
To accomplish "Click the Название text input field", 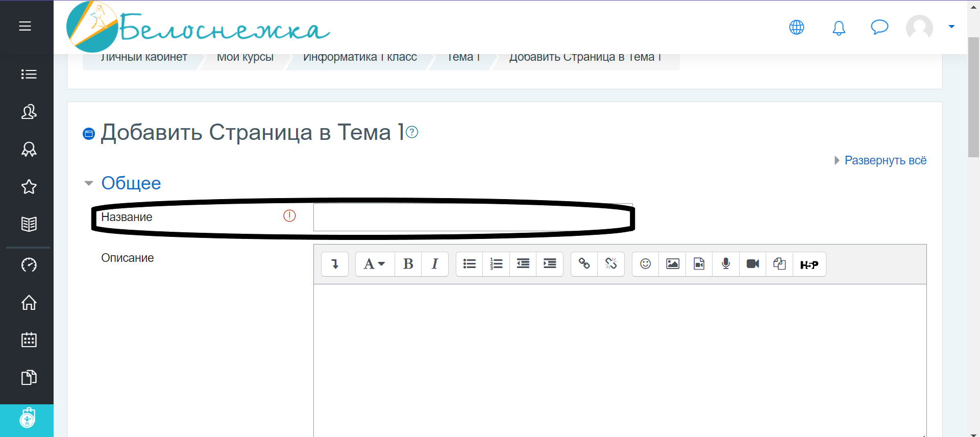I will 472,217.
